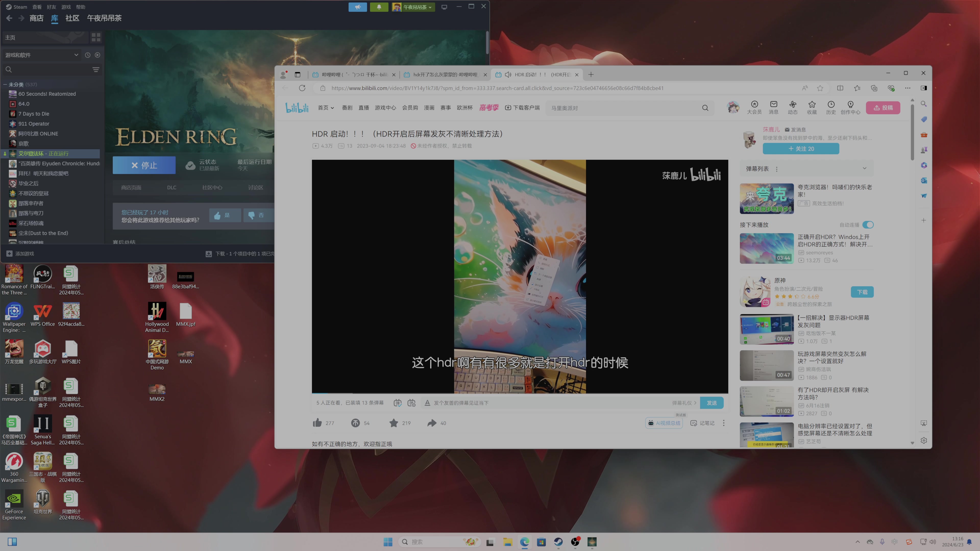Click the star favorite icon with count 219
The image size is (980, 551).
tap(394, 423)
